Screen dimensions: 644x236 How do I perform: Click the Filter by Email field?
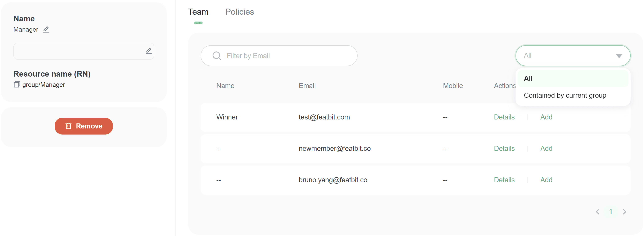pyautogui.click(x=285, y=55)
